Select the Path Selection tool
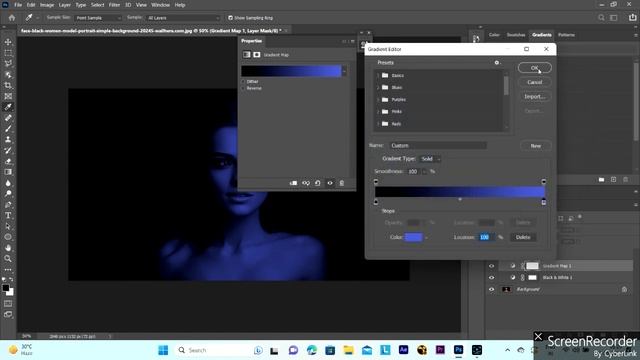 click(8, 226)
